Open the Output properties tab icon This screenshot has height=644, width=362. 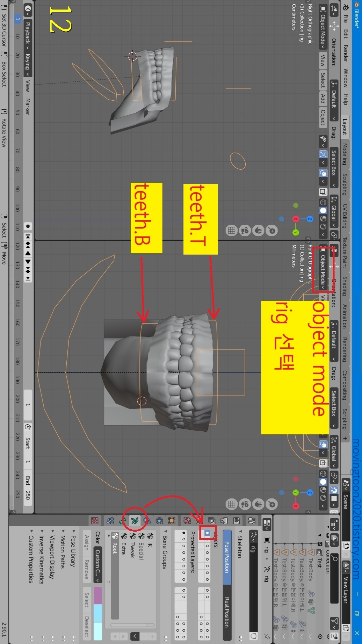224,521
